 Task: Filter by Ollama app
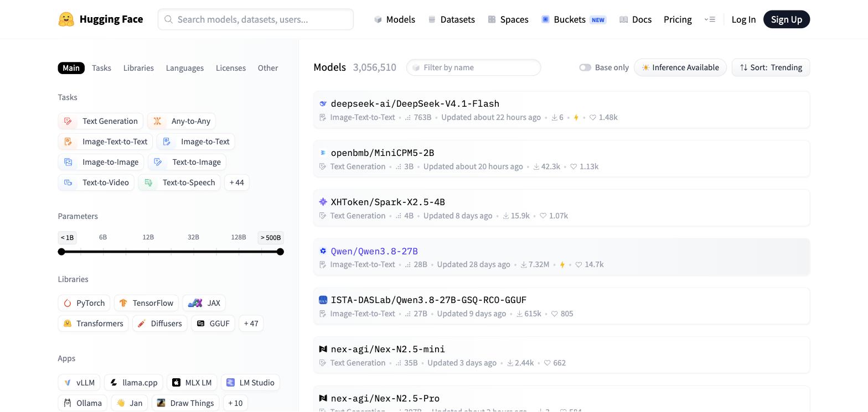click(x=82, y=403)
